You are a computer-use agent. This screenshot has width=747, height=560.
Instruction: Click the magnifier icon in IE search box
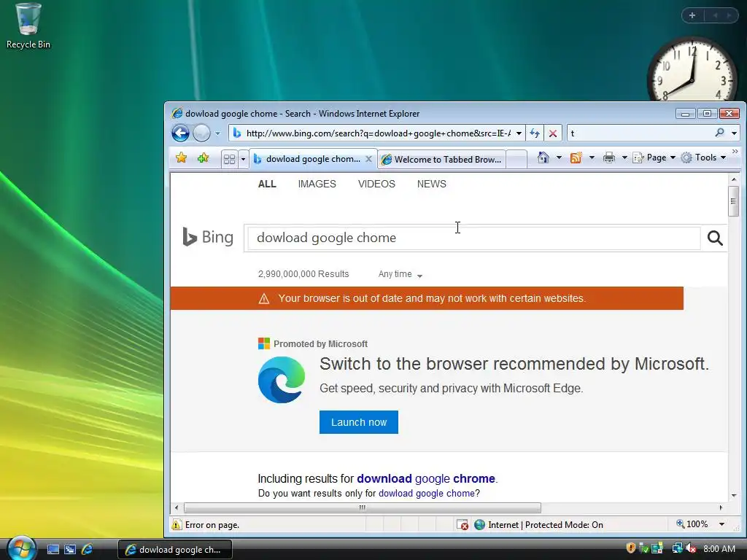tap(719, 133)
